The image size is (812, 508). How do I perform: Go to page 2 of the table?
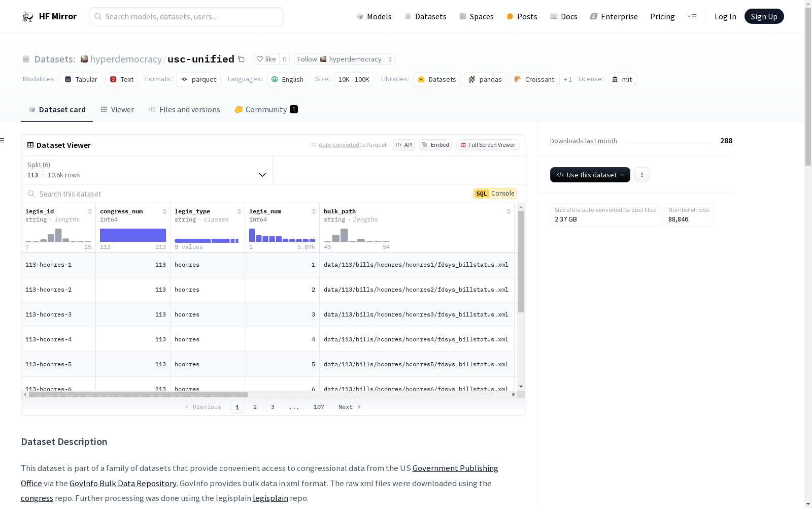[255, 407]
